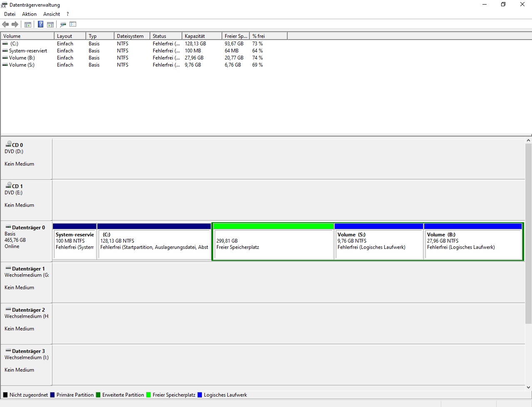Viewport: 532px width, 407px height.
Task: Click the 93,67 GB free space cell
Action: 234,43
